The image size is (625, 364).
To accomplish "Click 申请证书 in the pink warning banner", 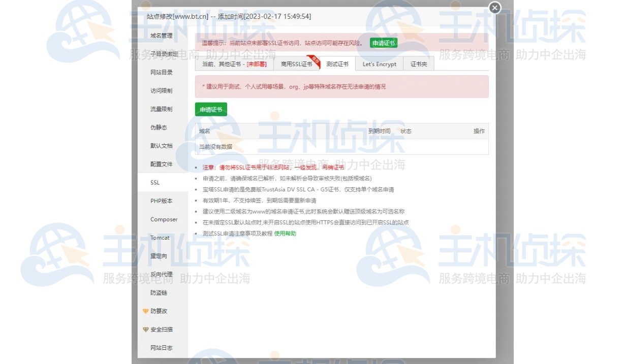I will click(x=384, y=43).
